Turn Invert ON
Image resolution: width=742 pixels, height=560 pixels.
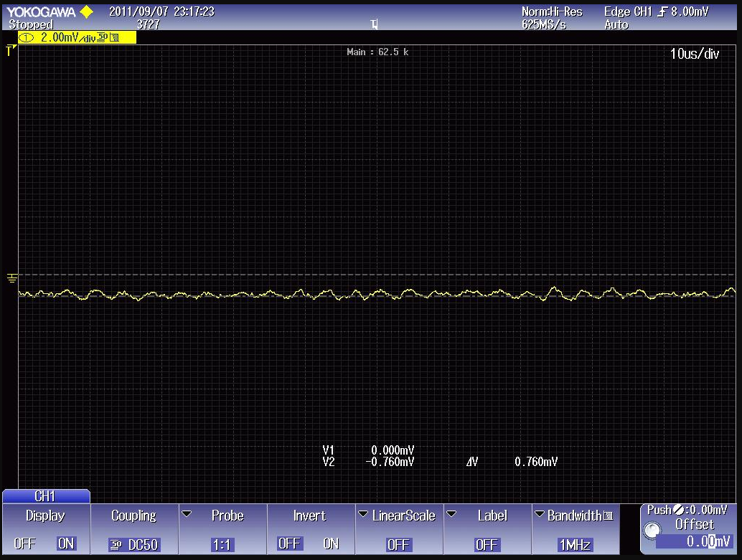pyautogui.click(x=331, y=544)
